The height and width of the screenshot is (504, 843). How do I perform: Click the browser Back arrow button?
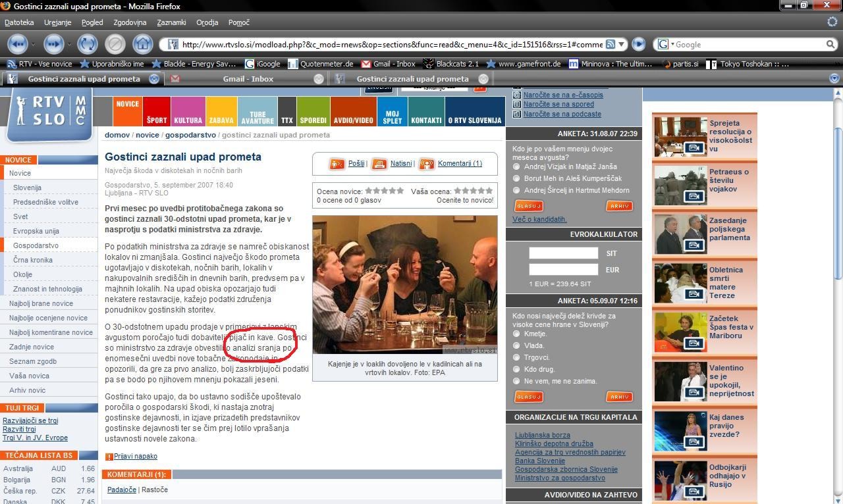pyautogui.click(x=17, y=44)
